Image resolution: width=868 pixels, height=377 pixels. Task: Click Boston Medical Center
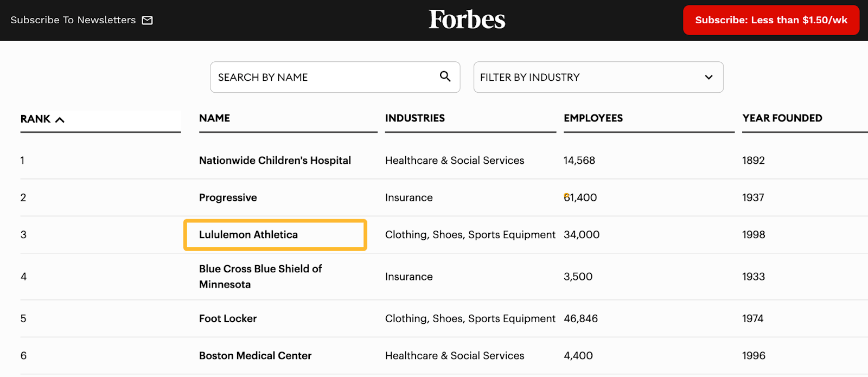[255, 355]
